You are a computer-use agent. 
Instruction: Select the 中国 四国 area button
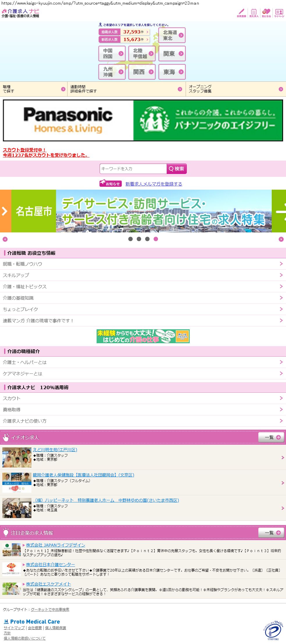(x=112, y=54)
